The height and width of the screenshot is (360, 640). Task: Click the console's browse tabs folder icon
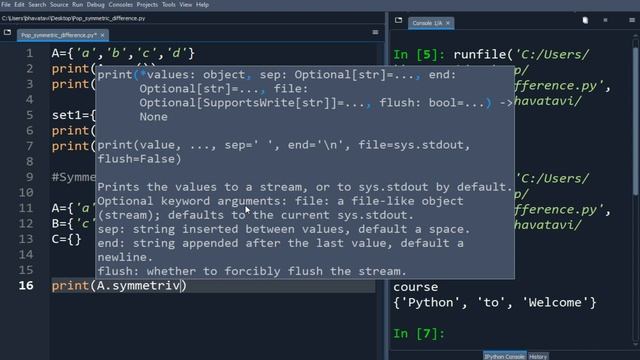point(398,20)
